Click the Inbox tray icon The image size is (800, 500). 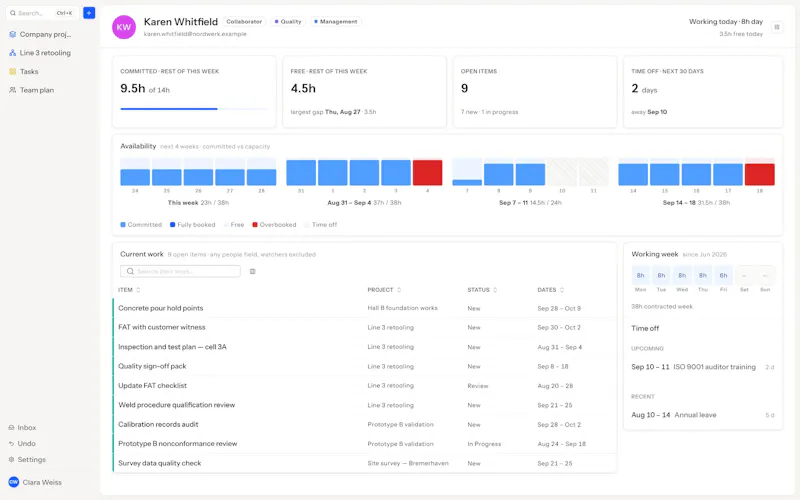pyautogui.click(x=11, y=428)
